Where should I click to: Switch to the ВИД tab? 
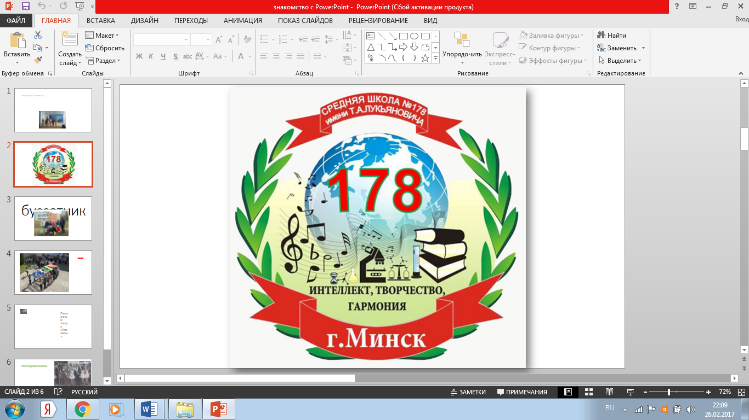tap(430, 21)
